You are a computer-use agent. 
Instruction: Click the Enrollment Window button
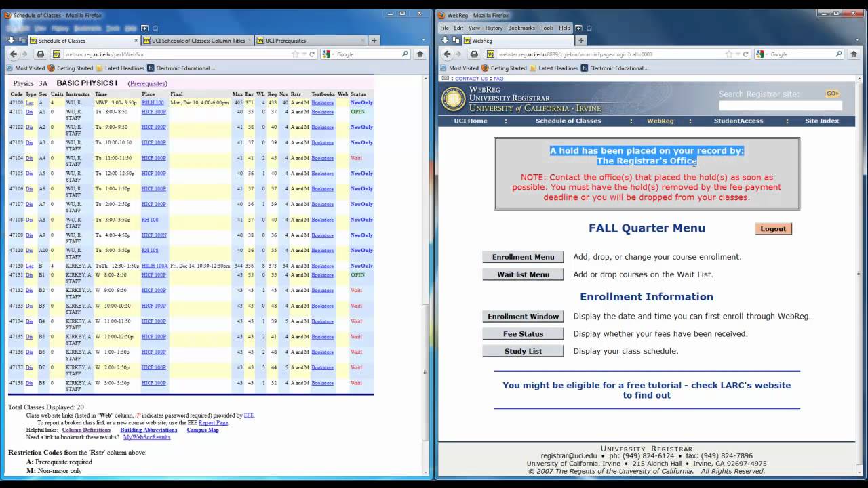click(x=523, y=317)
